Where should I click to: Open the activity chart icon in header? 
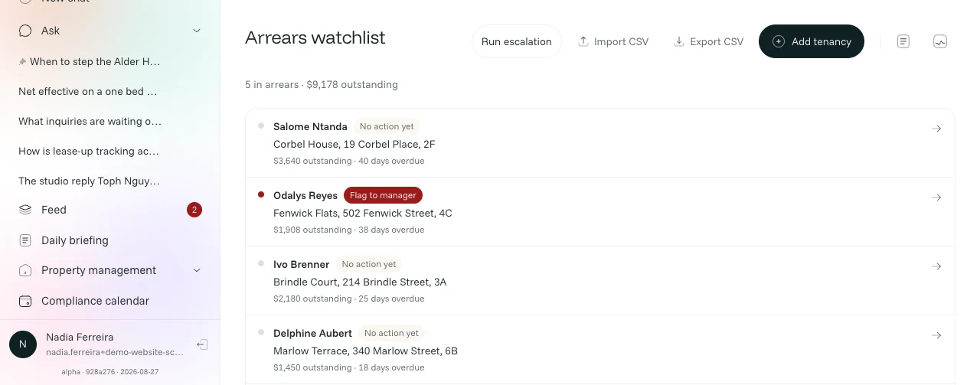940,41
